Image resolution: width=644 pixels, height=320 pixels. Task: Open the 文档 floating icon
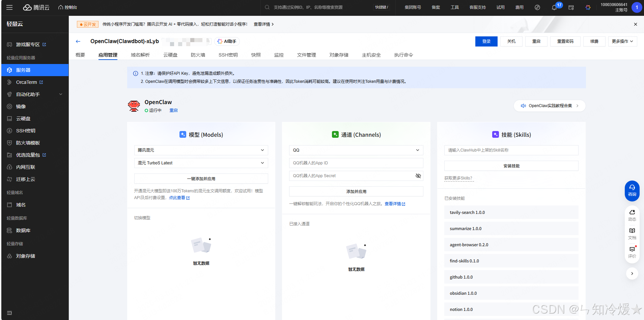point(632,234)
